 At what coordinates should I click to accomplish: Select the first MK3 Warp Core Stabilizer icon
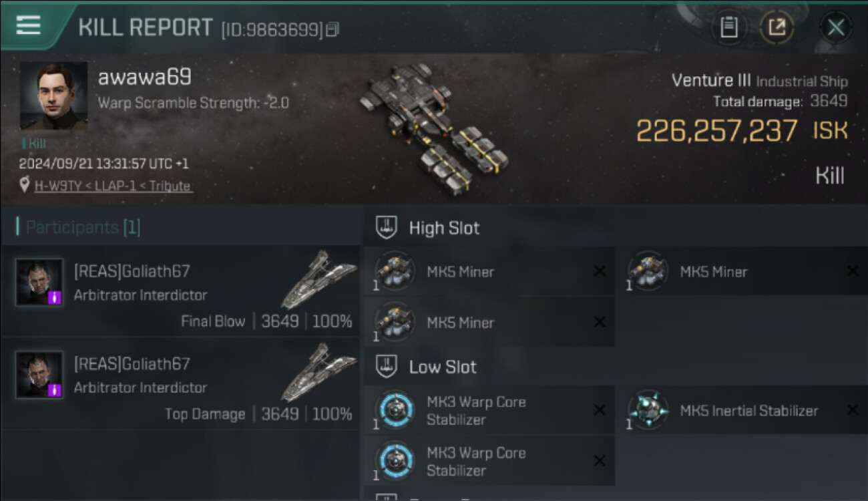(x=394, y=410)
